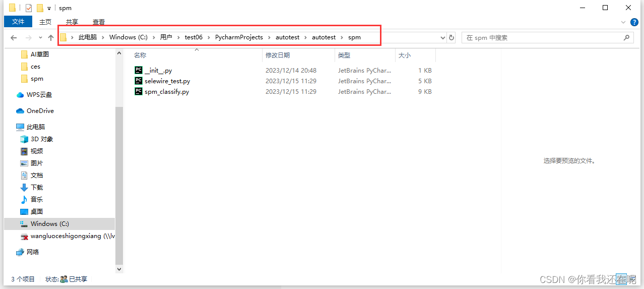Image resolution: width=644 pixels, height=289 pixels.
Task: Open 3D 对象 in the navigation pane
Action: click(42, 139)
